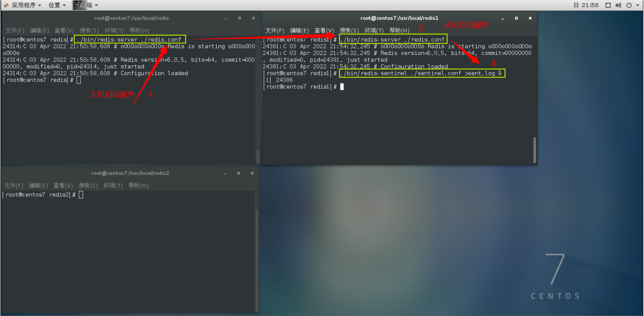Close the redis terminal window
Image resolution: width=644 pixels, height=316 pixels.
(x=253, y=18)
